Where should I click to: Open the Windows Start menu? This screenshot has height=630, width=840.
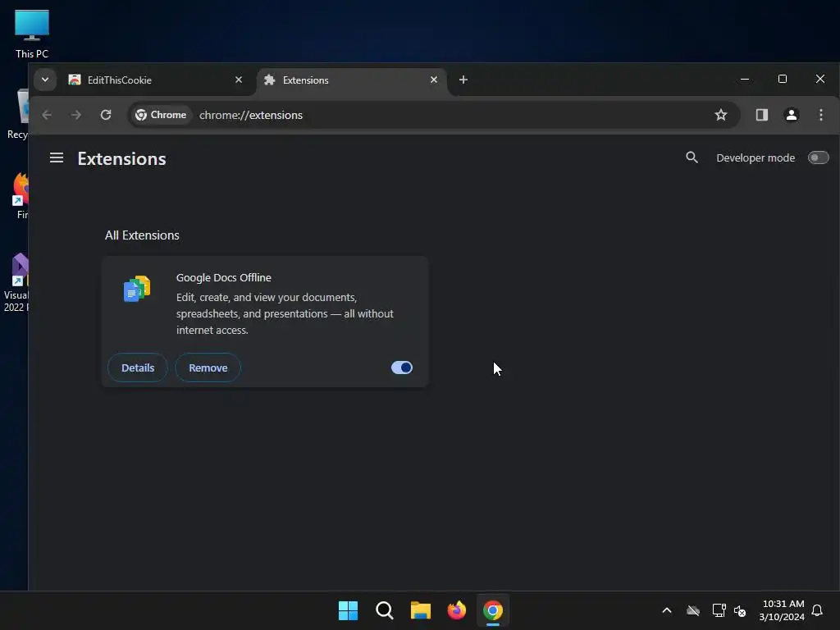point(348,610)
